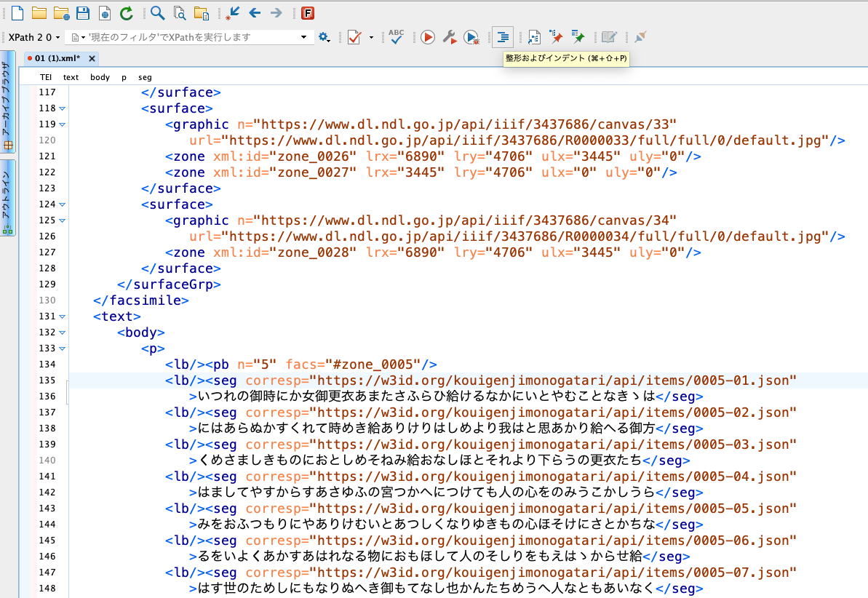868x598 pixels.
Task: Configure transformation scenarios with wrench icon
Action: coord(450,37)
